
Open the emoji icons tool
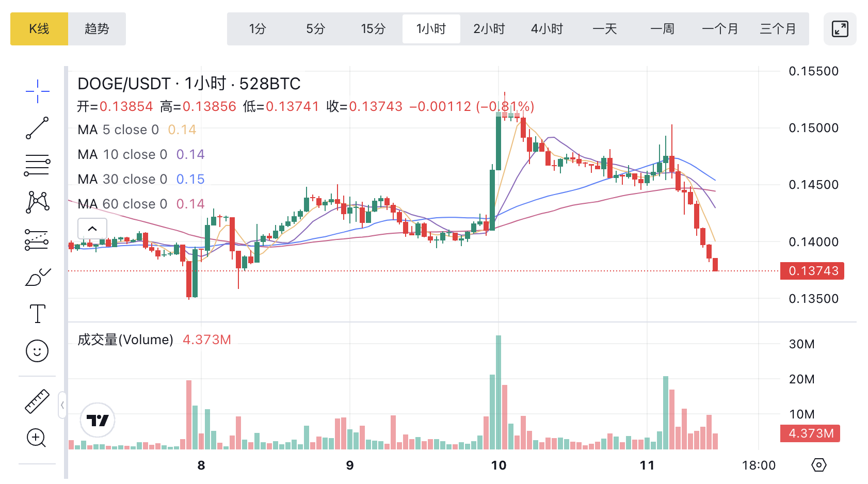click(37, 351)
